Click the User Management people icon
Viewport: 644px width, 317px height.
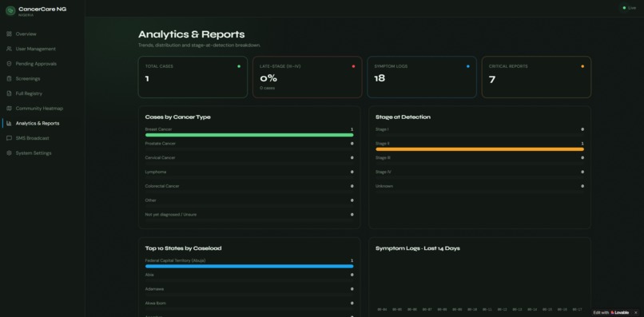9,49
